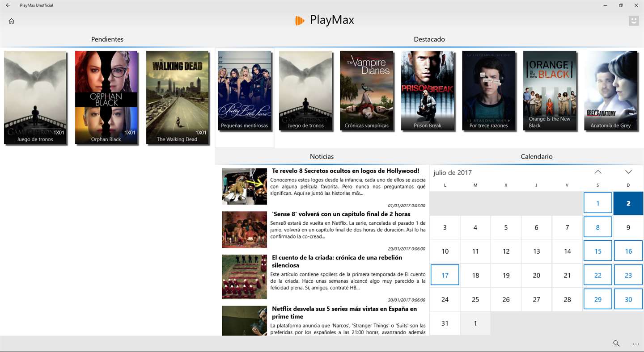Click date 30/01/2017 0:06:00
The height and width of the screenshot is (352, 644).
coord(407,300)
